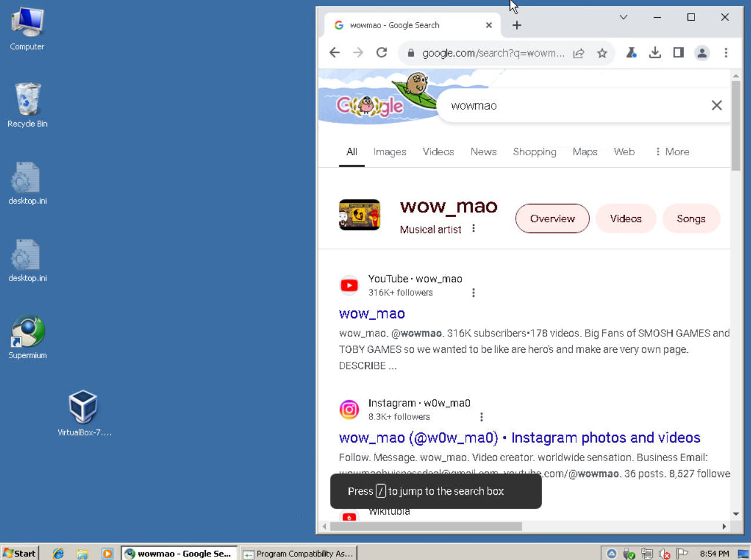The height and width of the screenshot is (560, 751).
Task: Open the tab search dropdown chevron
Action: coord(623,18)
